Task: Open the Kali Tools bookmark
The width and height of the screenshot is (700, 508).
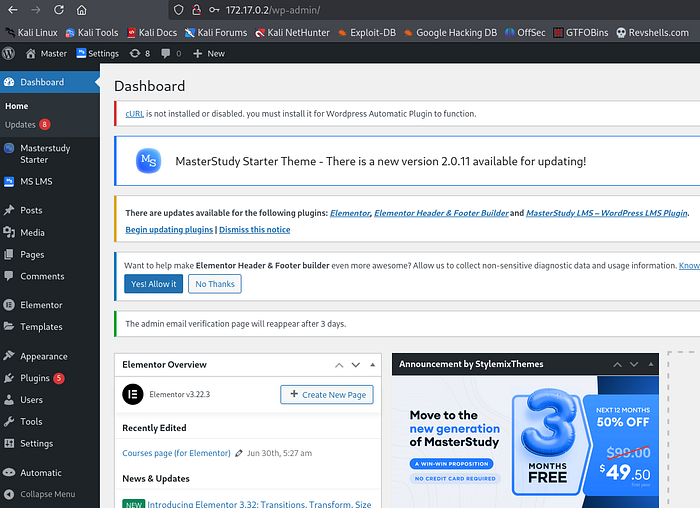Action: coord(92,33)
